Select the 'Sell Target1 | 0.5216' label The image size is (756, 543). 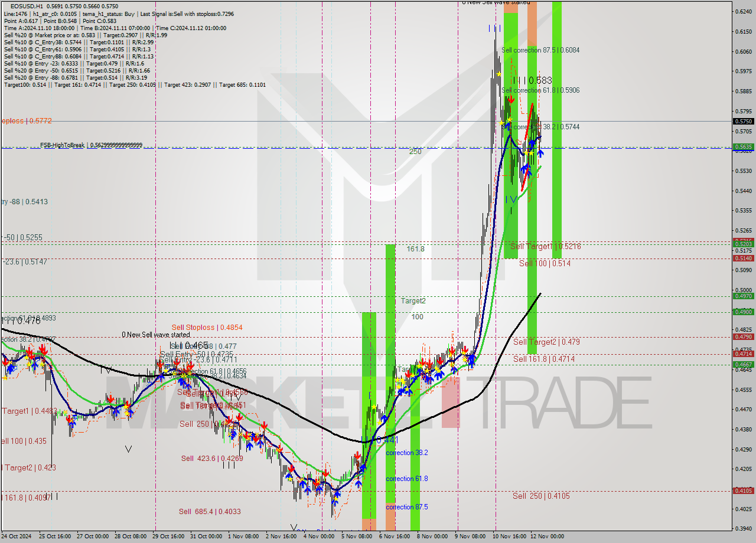545,246
